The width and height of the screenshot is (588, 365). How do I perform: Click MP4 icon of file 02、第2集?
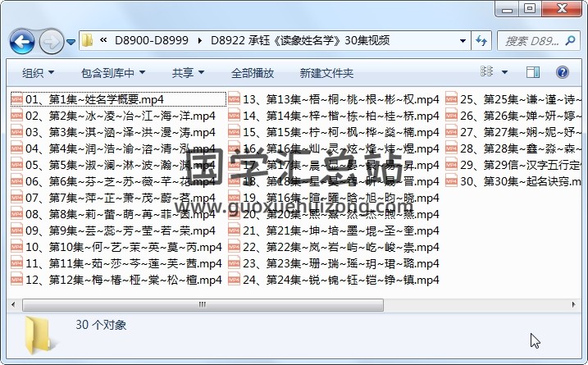(x=17, y=116)
